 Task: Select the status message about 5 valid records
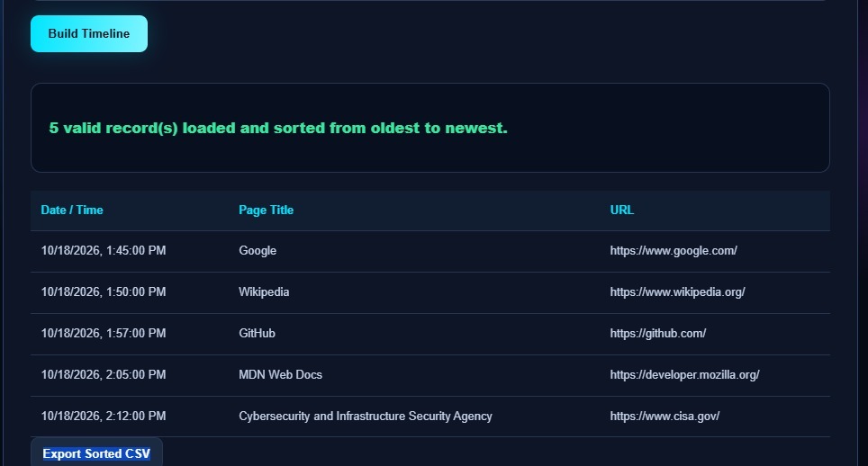(x=278, y=129)
